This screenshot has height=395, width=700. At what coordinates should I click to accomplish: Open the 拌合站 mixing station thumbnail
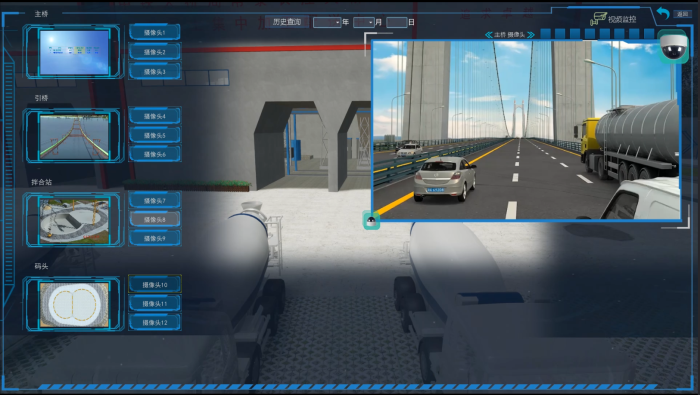point(74,220)
